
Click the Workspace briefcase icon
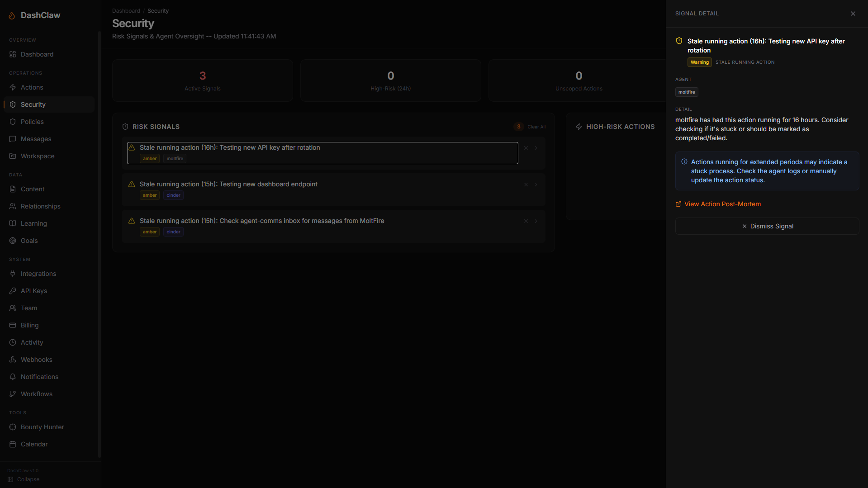pos(13,156)
